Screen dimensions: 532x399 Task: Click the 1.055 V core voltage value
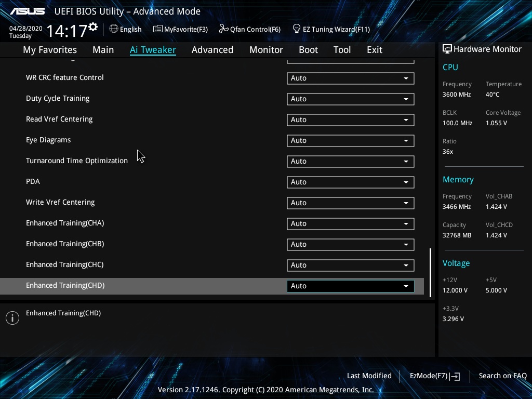coord(496,123)
